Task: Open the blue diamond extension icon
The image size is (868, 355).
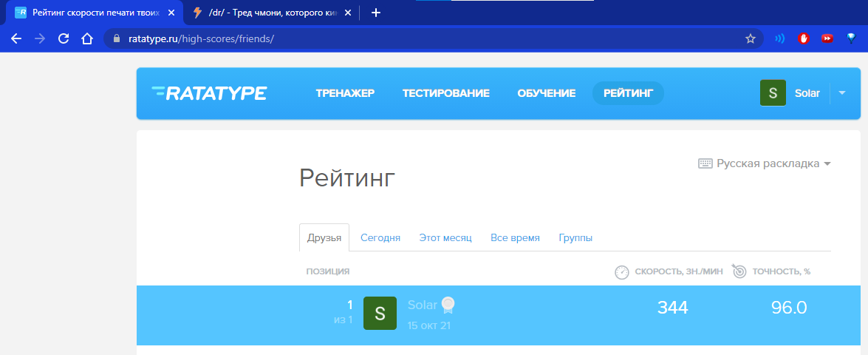Action: tap(851, 38)
